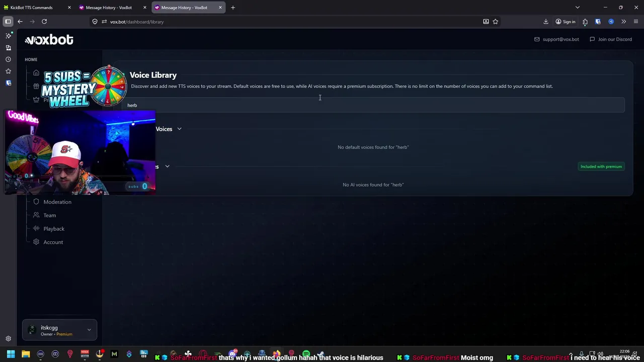This screenshot has width=644, height=362.
Task: Click the Bitwarden shield extension icon
Action: click(x=598, y=22)
